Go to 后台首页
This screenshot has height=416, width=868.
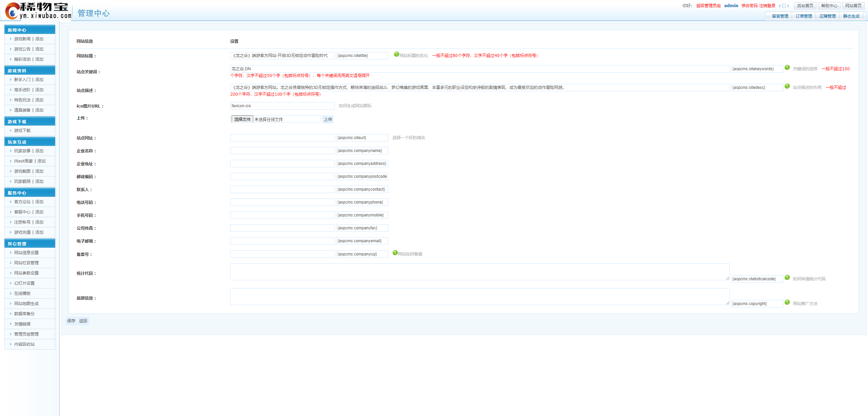(x=805, y=6)
